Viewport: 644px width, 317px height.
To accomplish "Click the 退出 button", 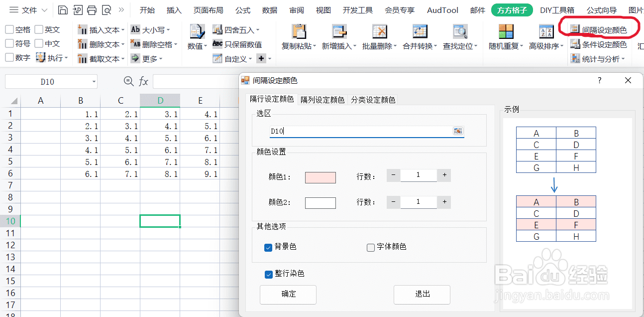I will coord(422,295).
